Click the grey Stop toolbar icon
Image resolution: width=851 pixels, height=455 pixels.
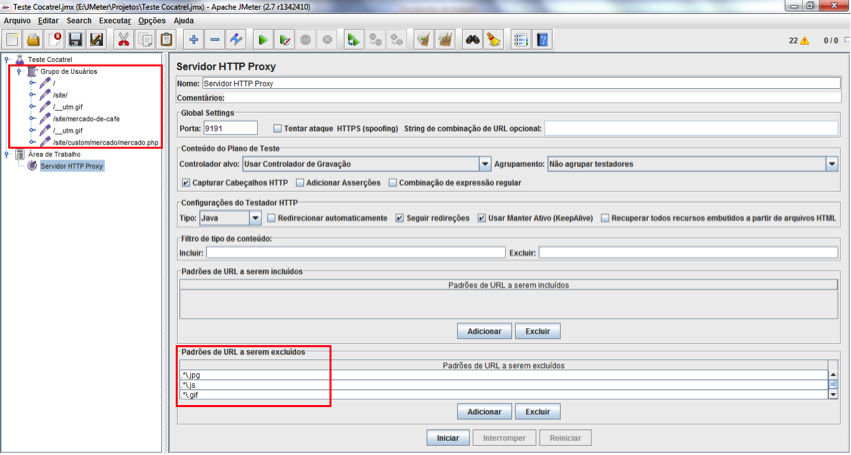click(306, 40)
